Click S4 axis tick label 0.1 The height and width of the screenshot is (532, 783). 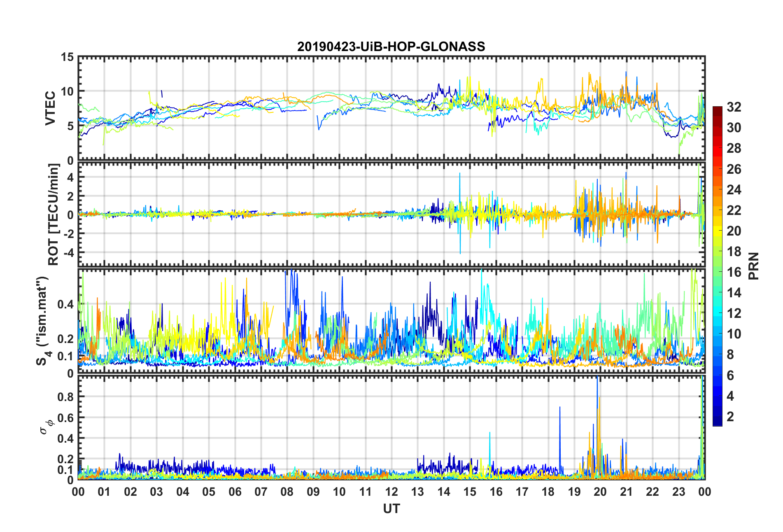pos(66,357)
